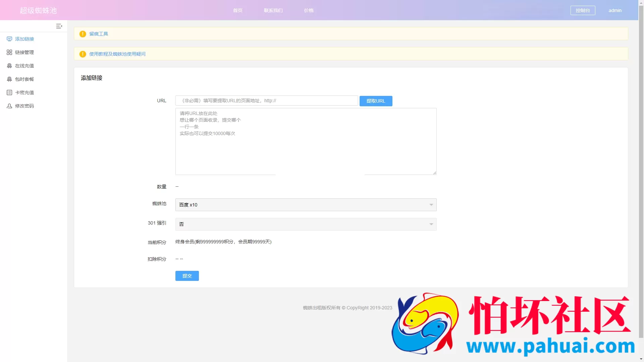644x362 pixels.
Task: Click the 在线充值 rocket icon
Action: (9, 66)
